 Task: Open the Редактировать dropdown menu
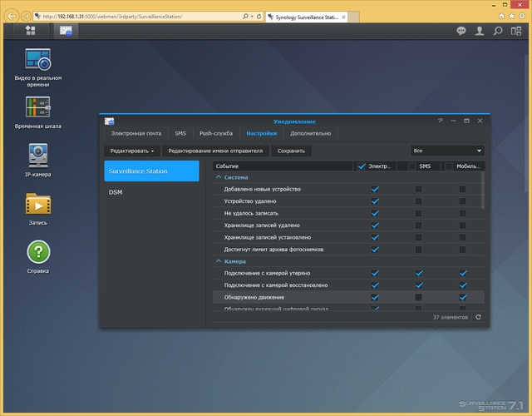[131, 151]
